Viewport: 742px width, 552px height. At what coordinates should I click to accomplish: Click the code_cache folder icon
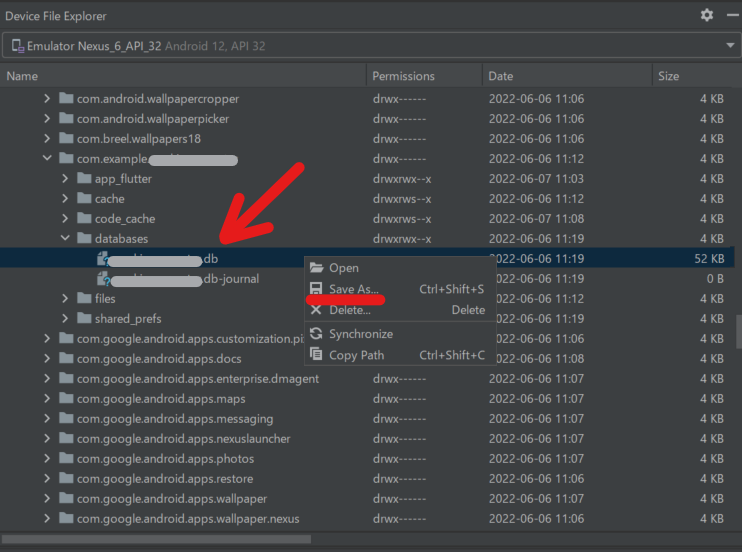(84, 218)
